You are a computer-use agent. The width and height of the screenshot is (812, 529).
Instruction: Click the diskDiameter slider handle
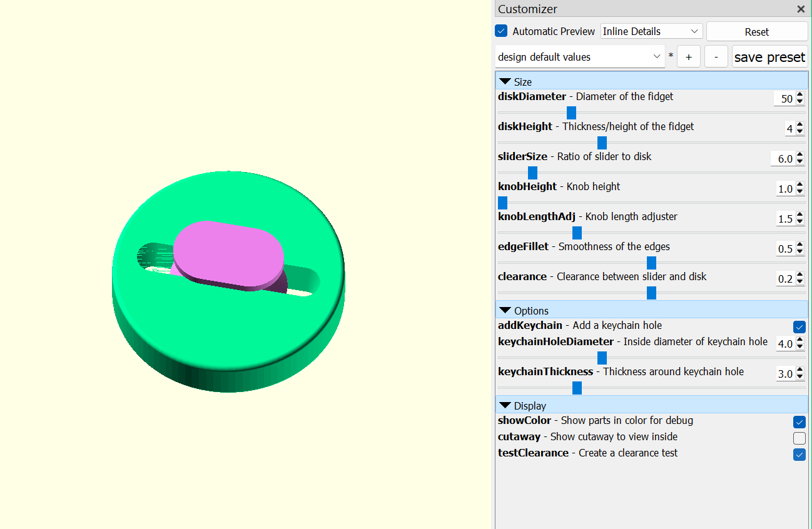pos(571,113)
